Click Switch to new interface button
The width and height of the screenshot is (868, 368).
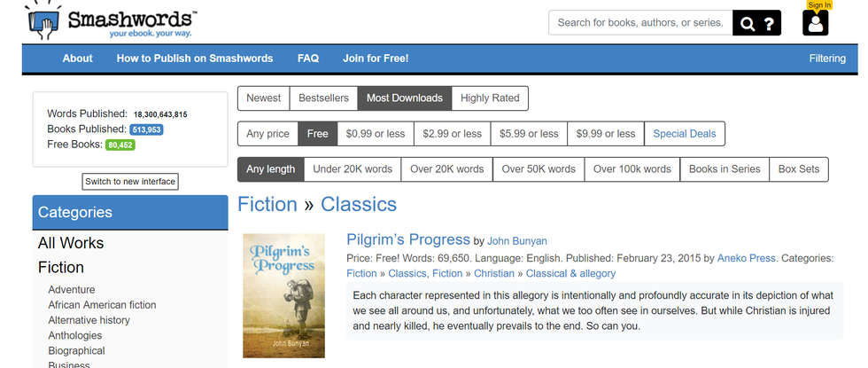pos(130,182)
